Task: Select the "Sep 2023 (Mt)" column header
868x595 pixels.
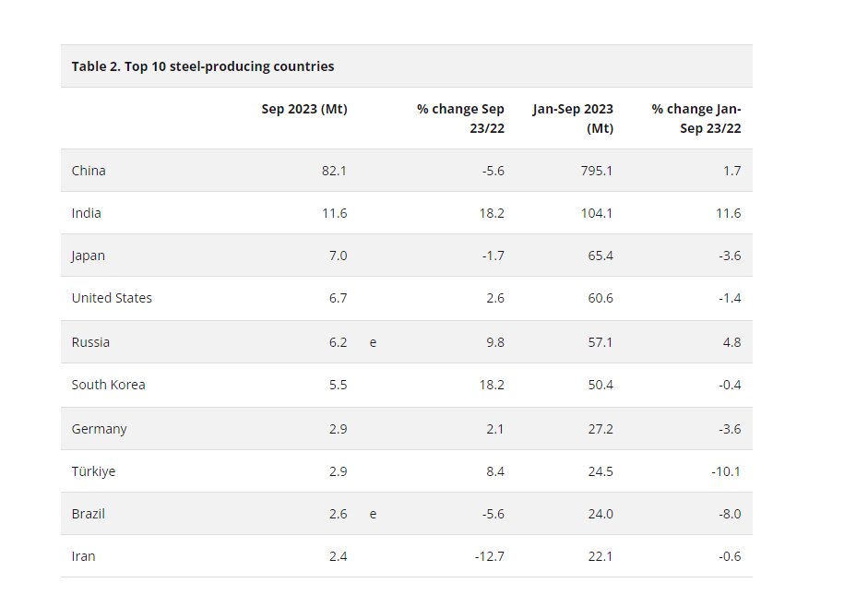Action: coord(304,109)
